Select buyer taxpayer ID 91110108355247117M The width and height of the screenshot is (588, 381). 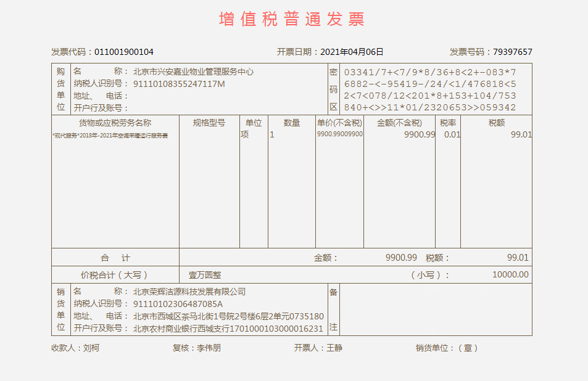click(179, 84)
